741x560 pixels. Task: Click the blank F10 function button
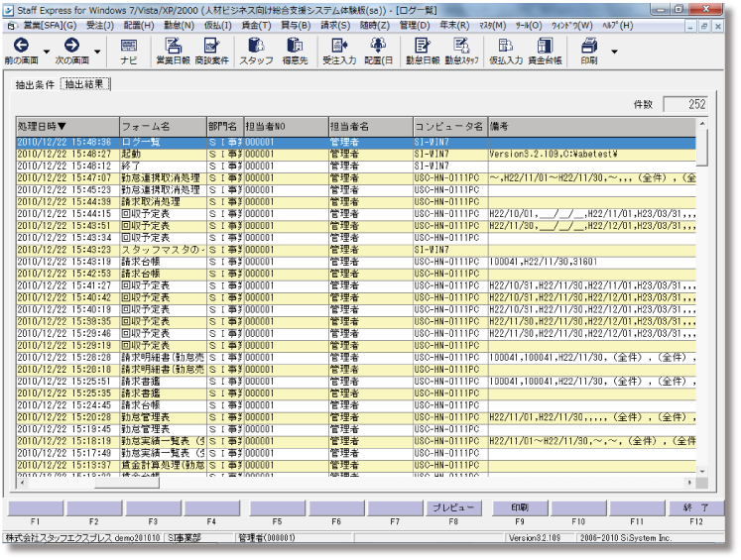click(578, 508)
